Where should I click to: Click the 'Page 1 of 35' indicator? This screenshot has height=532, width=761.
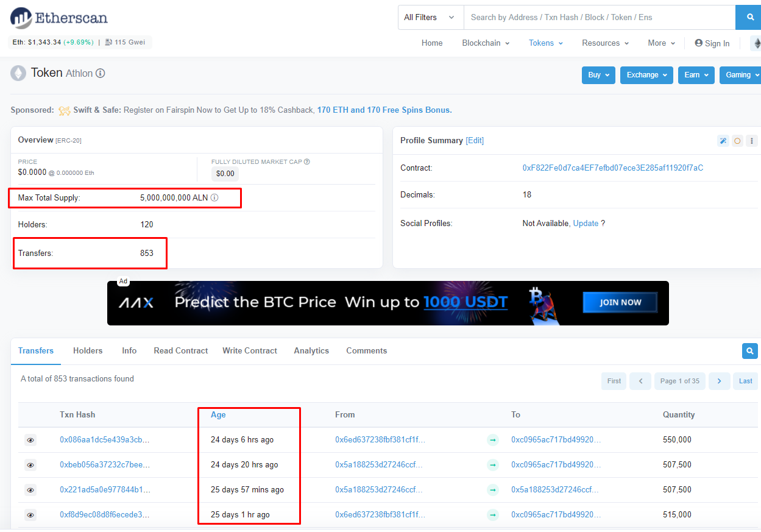tap(680, 381)
